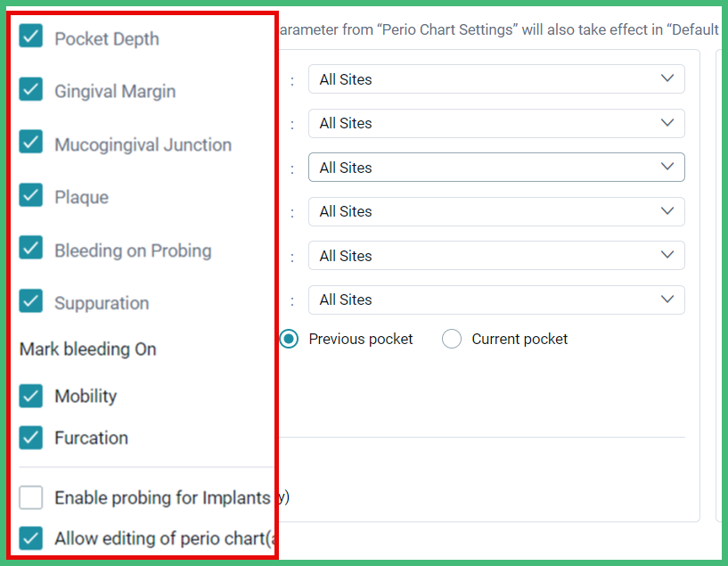This screenshot has height=566, width=728.
Task: Toggle the Suppuration checkbox
Action: tap(30, 303)
